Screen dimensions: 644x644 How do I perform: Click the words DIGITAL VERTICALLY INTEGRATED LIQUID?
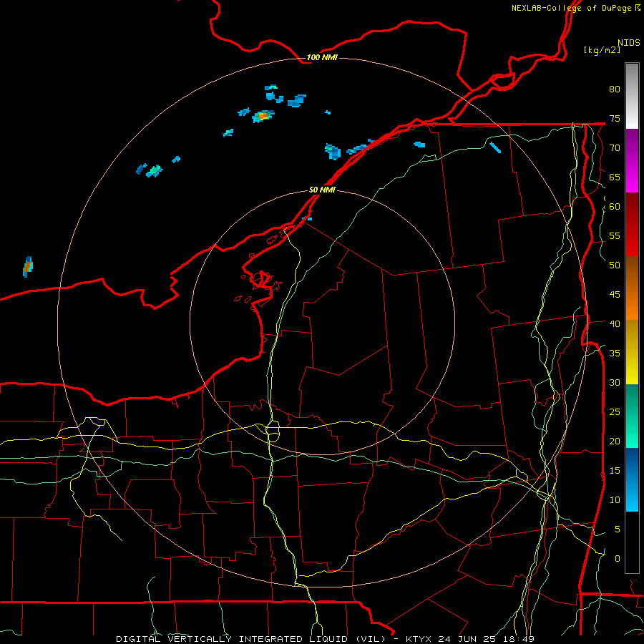click(233, 639)
